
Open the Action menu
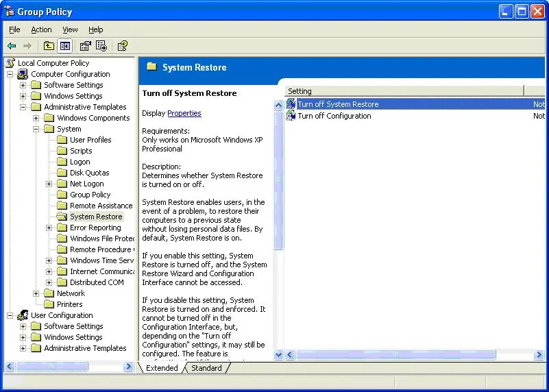[x=41, y=29]
